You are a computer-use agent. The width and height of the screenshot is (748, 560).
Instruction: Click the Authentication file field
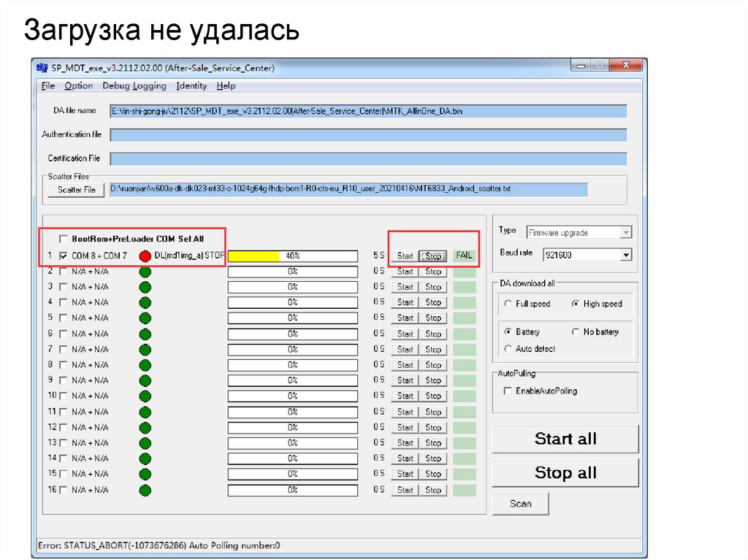368,135
